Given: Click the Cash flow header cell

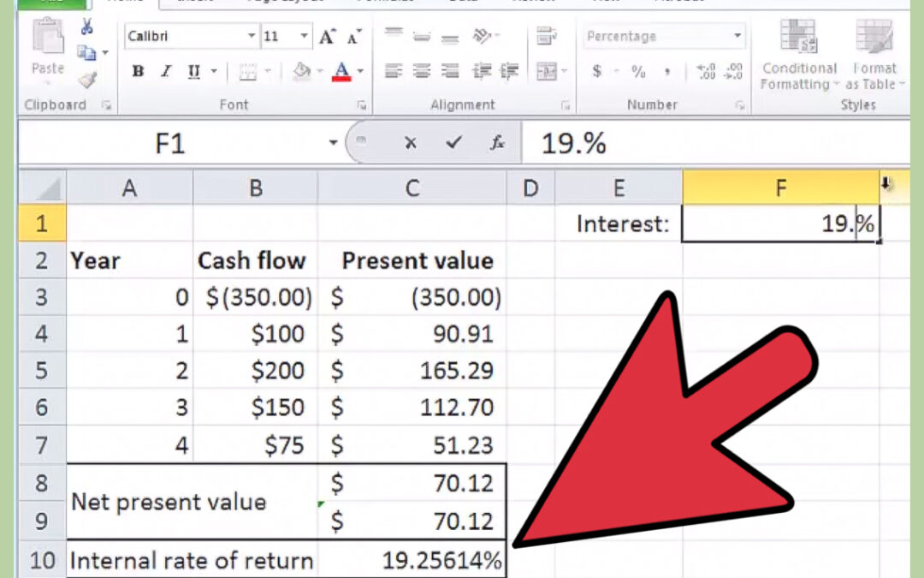Looking at the screenshot, I should click(x=255, y=260).
